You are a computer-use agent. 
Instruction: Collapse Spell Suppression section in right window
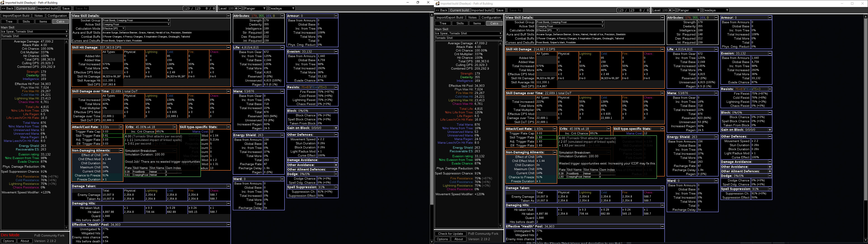click(x=770, y=189)
